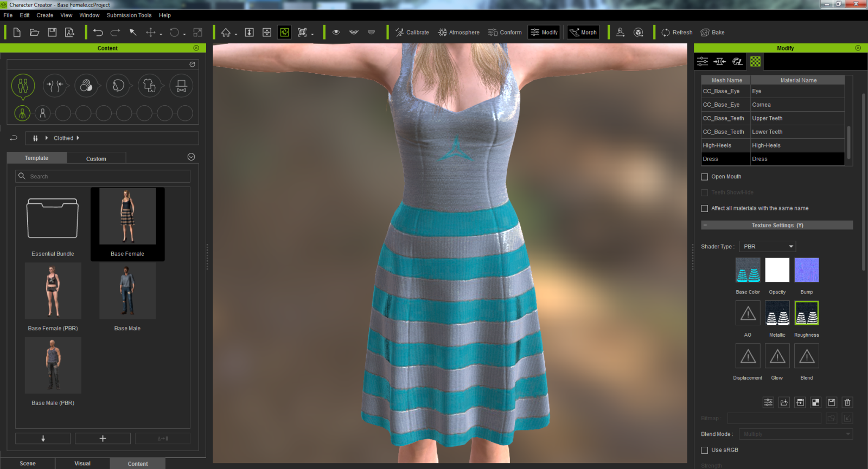Close the Modify panel with the X icon
This screenshot has width=868, height=469.
[858, 48]
